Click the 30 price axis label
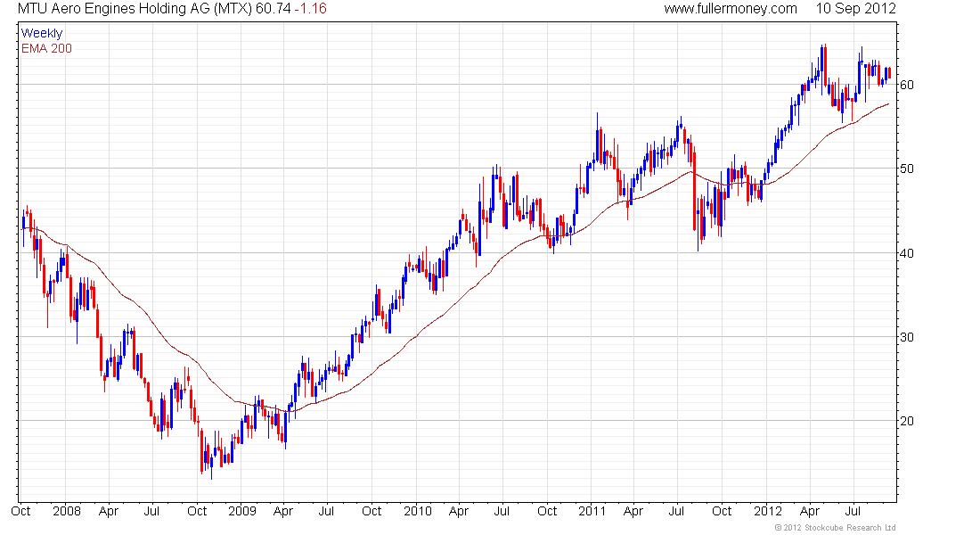Screen dimensions: 980x535 907,337
